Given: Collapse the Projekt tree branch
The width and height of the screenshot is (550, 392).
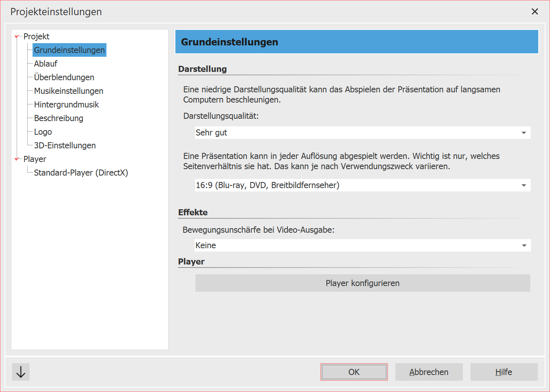Looking at the screenshot, I should click(x=16, y=36).
